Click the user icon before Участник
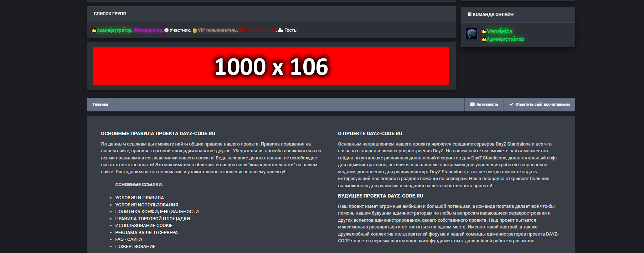 point(166,30)
